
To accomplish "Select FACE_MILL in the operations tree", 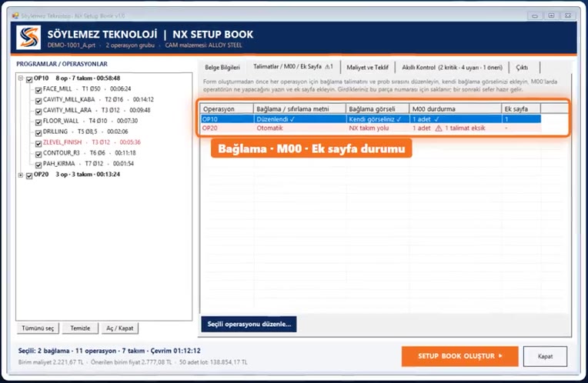I will [x=87, y=88].
